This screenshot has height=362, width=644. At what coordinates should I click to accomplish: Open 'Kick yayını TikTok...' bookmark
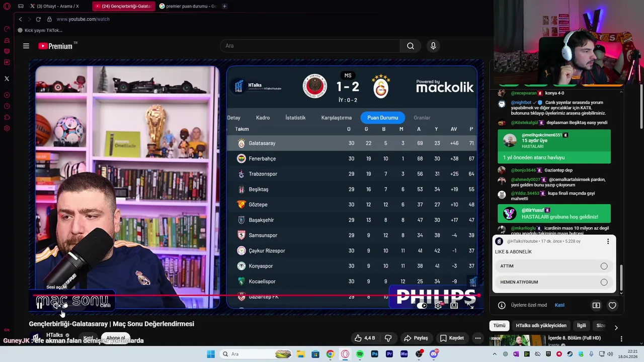(x=40, y=30)
